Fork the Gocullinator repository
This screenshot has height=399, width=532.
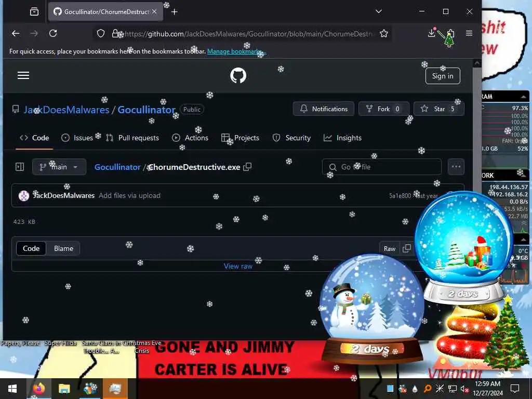click(384, 109)
